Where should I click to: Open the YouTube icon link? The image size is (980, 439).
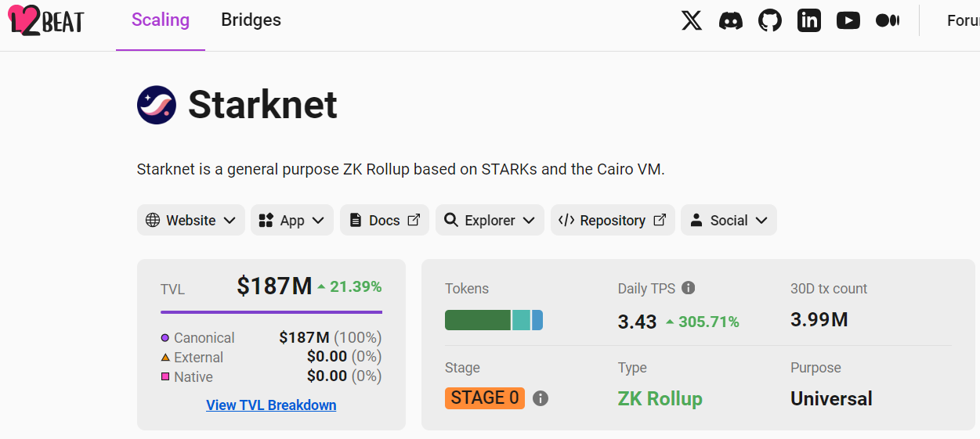(848, 20)
